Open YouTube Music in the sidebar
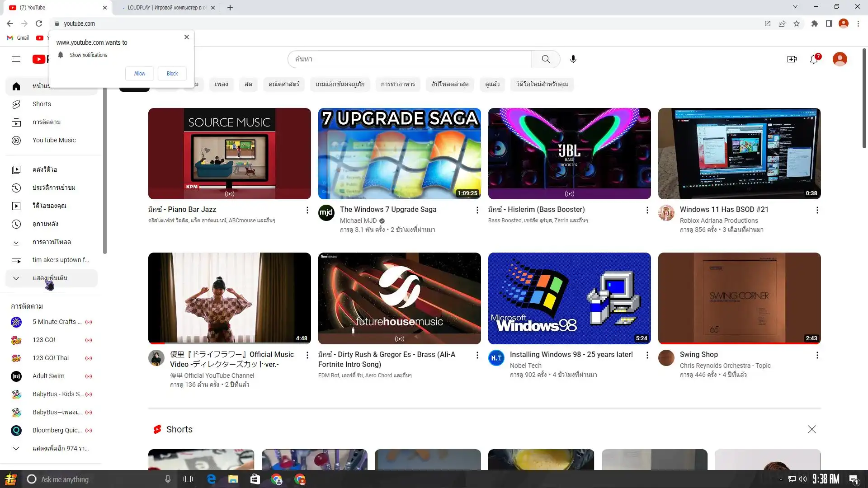This screenshot has height=488, width=868. pos(54,140)
